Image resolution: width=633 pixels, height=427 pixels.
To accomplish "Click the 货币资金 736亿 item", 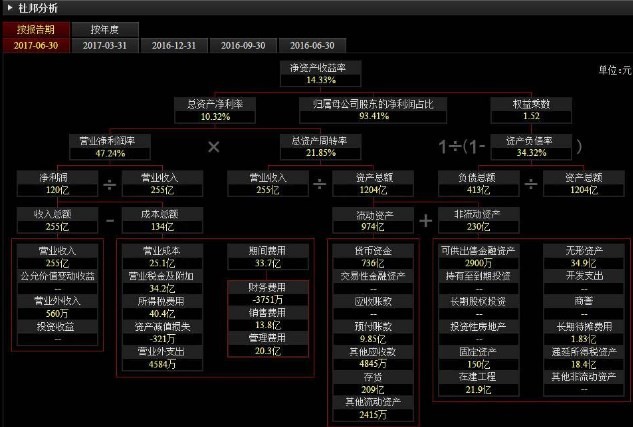I will 373,257.
